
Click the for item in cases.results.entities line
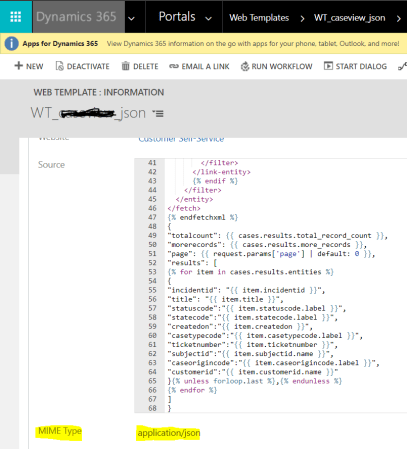point(250,272)
